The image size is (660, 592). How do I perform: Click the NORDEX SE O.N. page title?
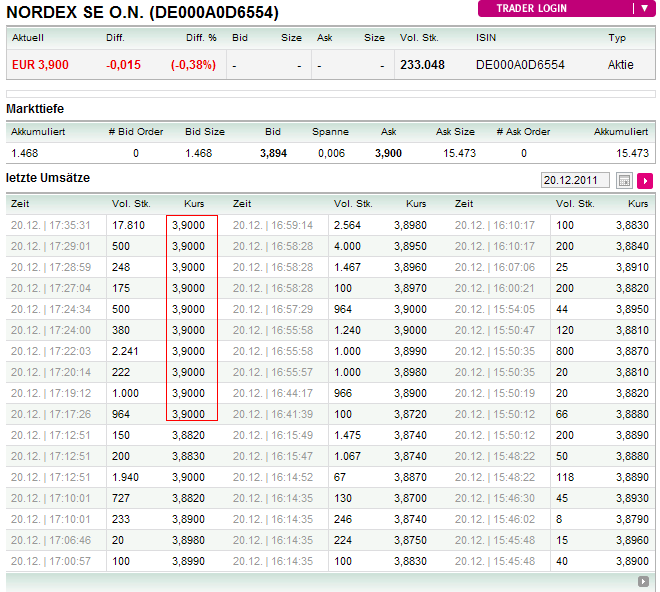pyautogui.click(x=142, y=12)
